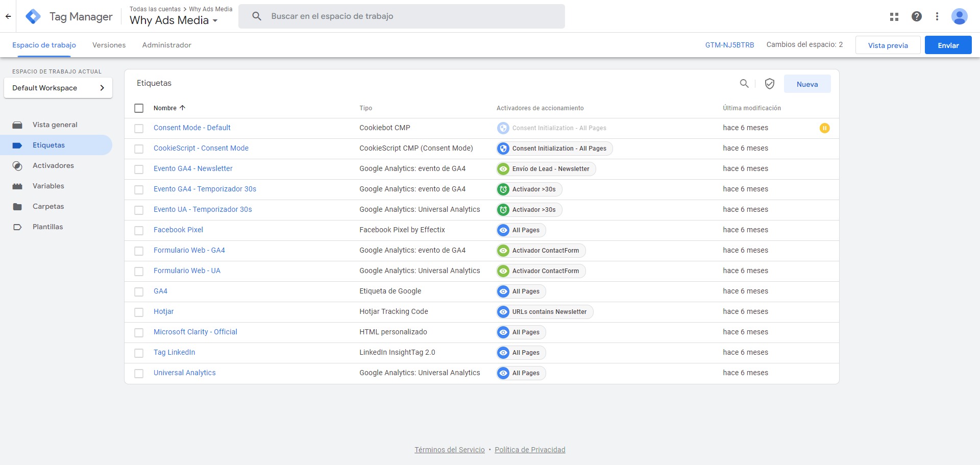Open the Variables section in sidebar
980x465 pixels.
48,186
